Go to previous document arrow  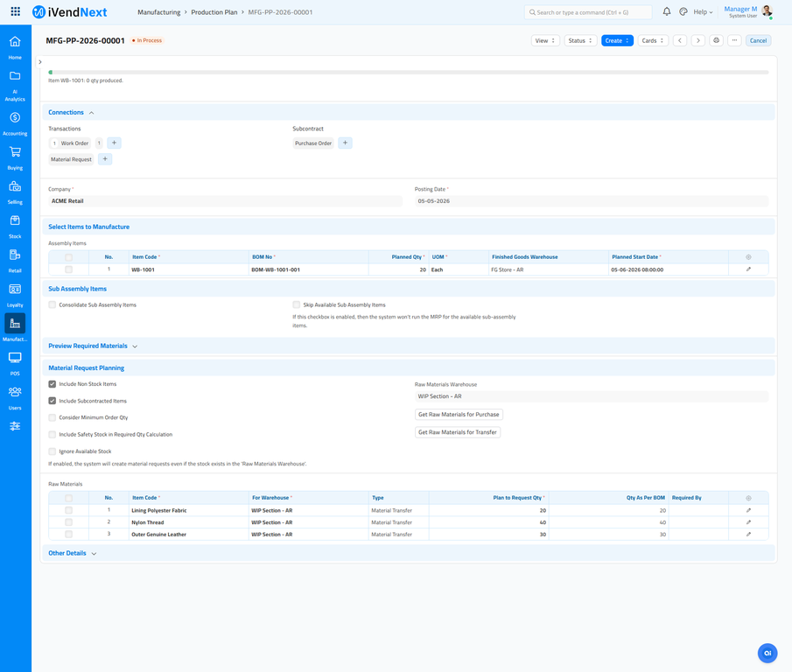(680, 40)
